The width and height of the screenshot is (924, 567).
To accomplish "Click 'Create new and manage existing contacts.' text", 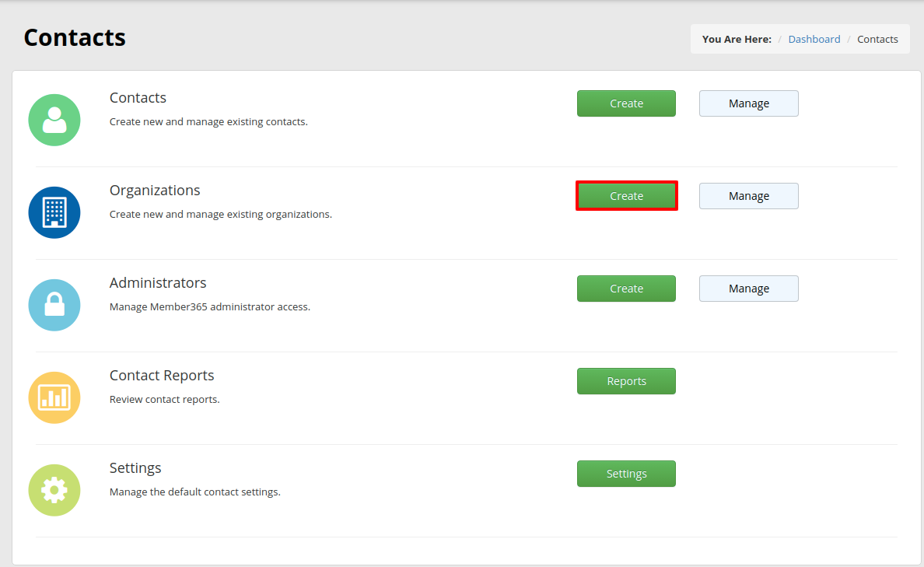I will [x=208, y=122].
